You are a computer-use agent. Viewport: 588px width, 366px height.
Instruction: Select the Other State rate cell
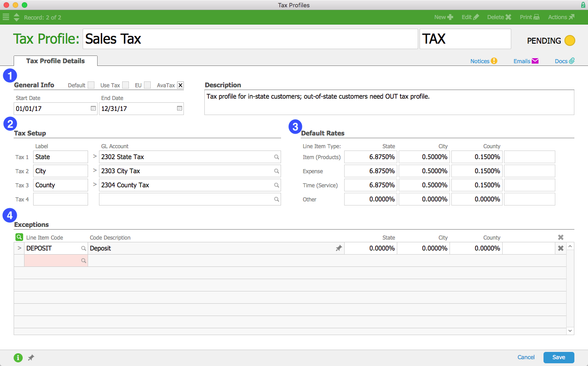(x=371, y=199)
